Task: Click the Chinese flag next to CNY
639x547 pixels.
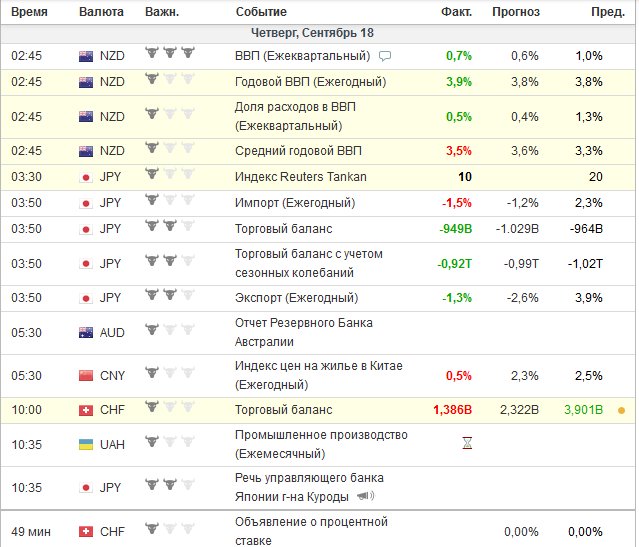Action: tap(86, 375)
